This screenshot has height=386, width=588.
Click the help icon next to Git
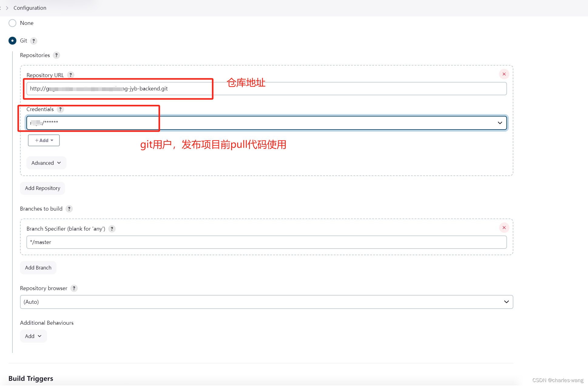pyautogui.click(x=34, y=40)
